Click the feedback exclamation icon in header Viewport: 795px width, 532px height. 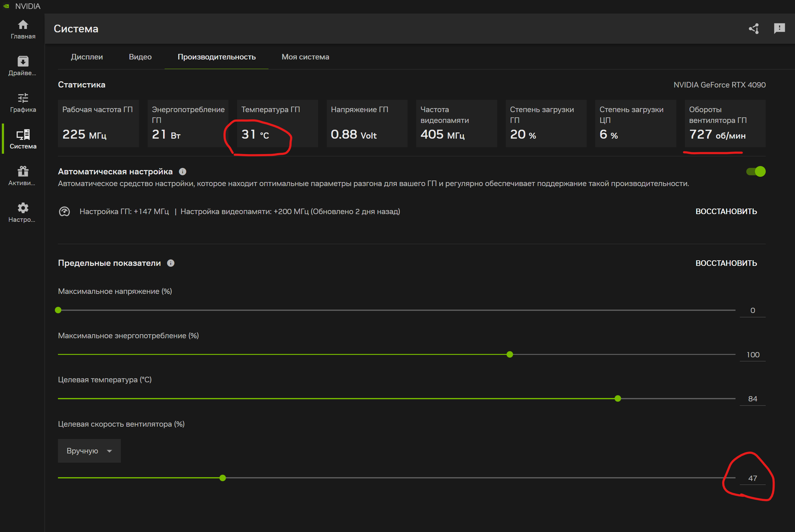tap(779, 29)
